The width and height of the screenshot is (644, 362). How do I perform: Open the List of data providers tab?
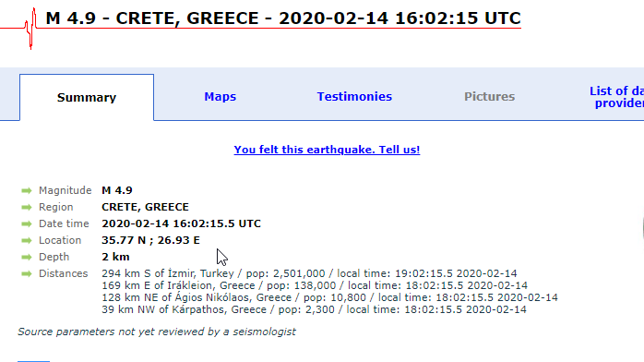click(x=616, y=97)
